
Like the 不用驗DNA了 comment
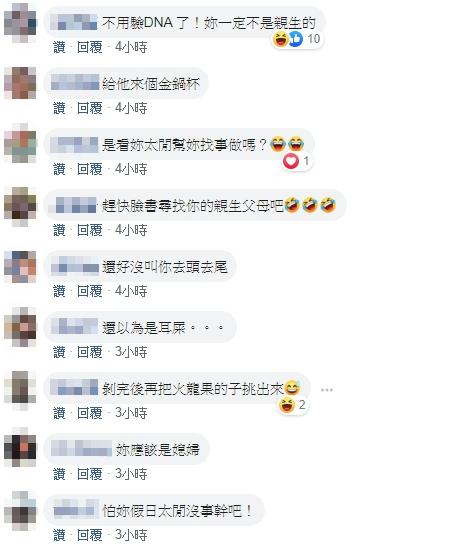tap(59, 47)
